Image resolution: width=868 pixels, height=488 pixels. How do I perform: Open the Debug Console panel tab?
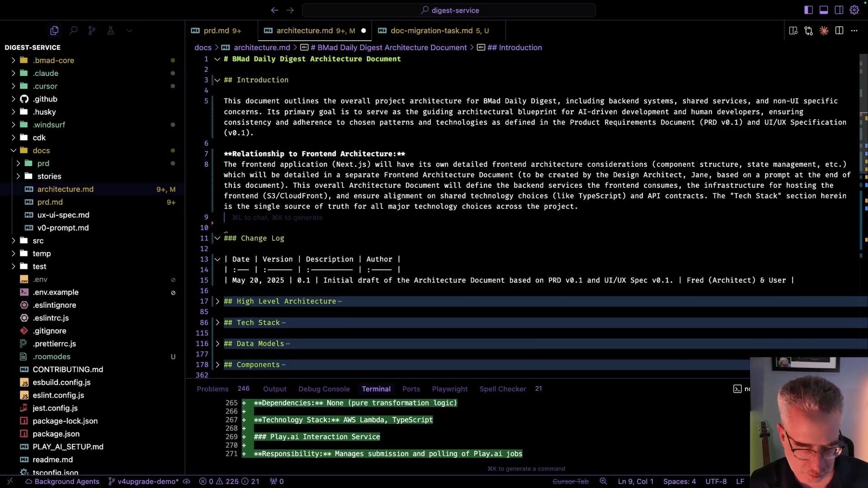coord(324,389)
